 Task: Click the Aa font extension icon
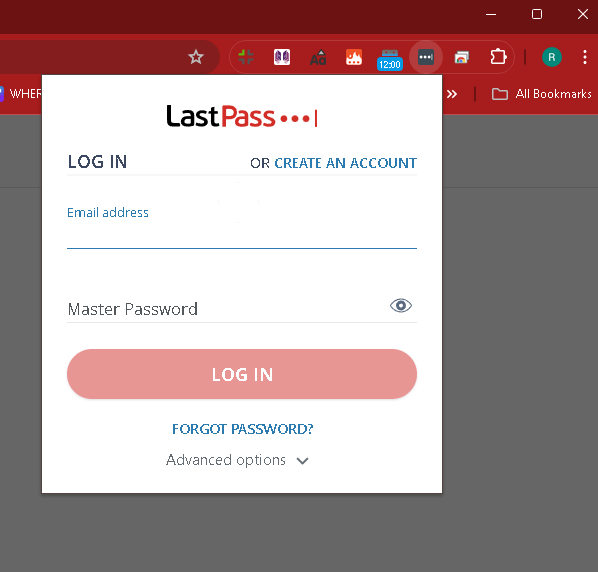pos(318,58)
